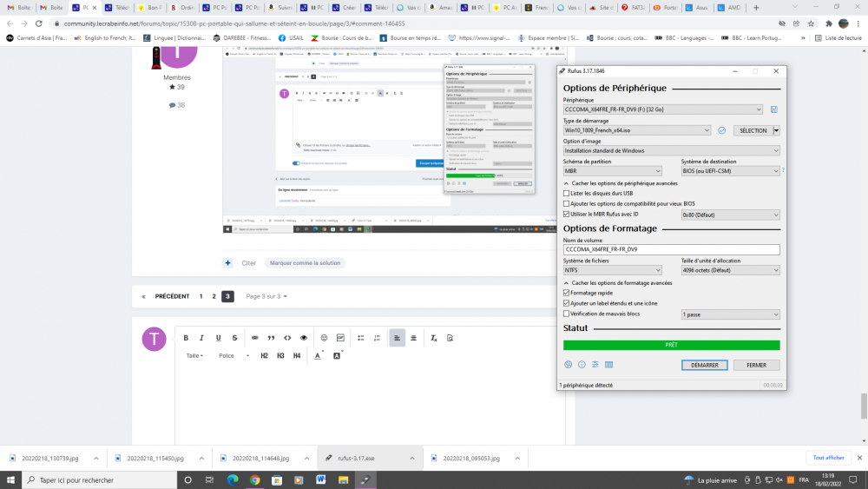Viewport: 868px width, 489px height.
Task: Toggle bold formatting in the reply editor
Action: pos(185,338)
